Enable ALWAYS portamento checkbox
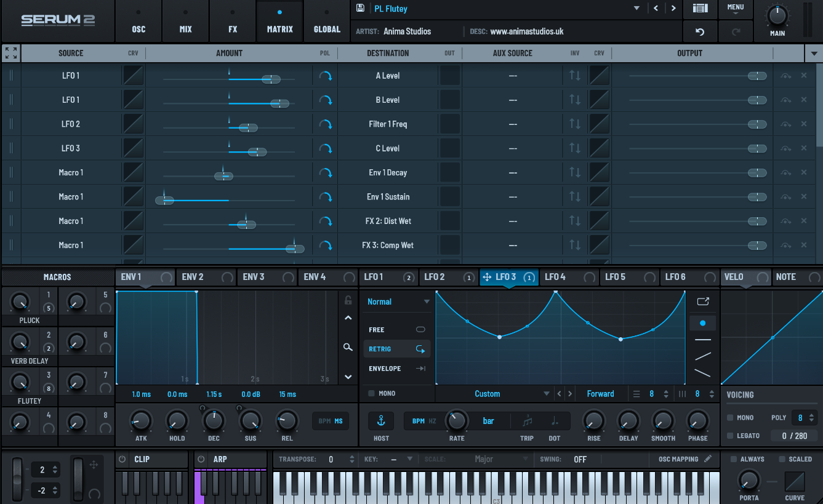 pyautogui.click(x=734, y=459)
